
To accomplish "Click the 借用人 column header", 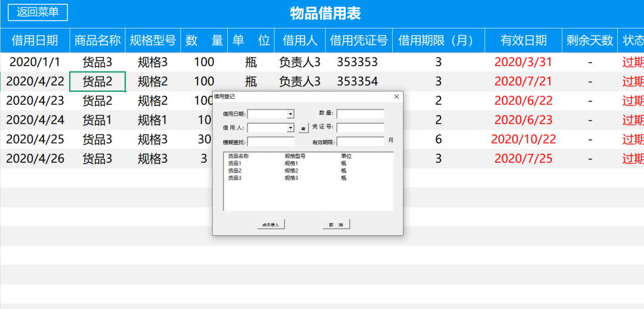I will (x=300, y=40).
